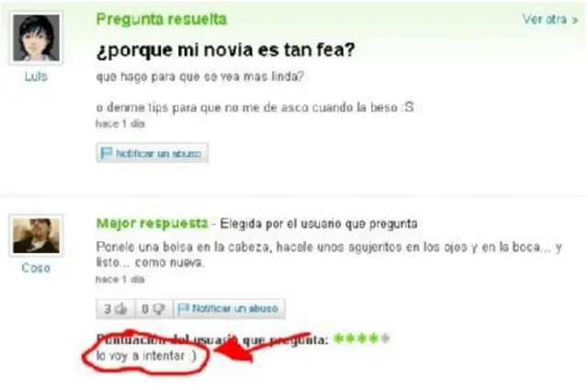
Task: Click the Pregunta resuelta heading
Action: 162,19
